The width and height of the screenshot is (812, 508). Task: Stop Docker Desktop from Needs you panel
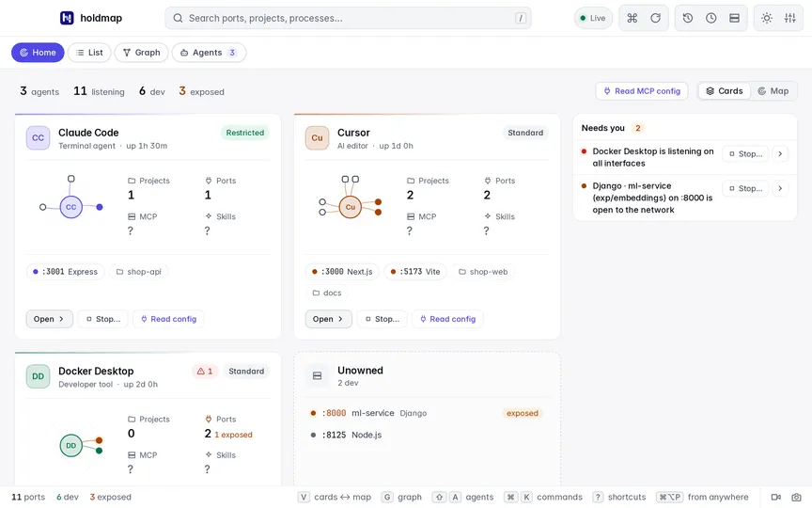745,153
